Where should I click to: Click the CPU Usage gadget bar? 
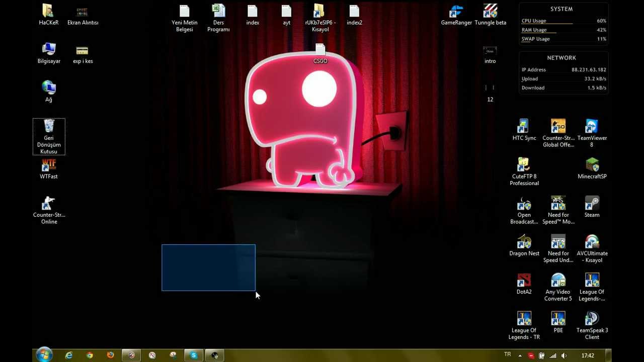(x=563, y=21)
